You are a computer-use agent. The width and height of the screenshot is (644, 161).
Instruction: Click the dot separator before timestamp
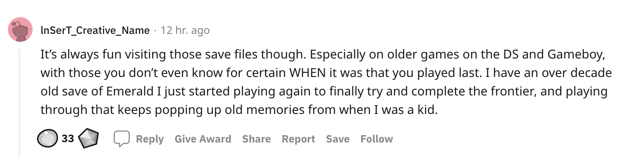pos(155,31)
